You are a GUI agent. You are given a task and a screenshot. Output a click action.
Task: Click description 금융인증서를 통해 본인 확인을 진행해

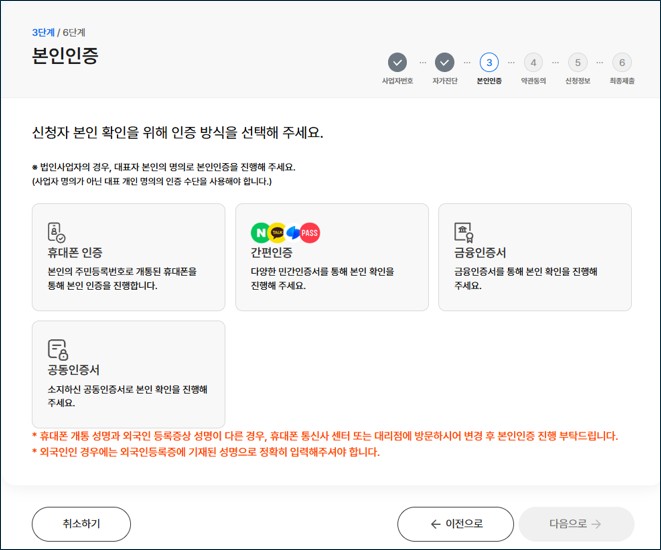click(526, 271)
